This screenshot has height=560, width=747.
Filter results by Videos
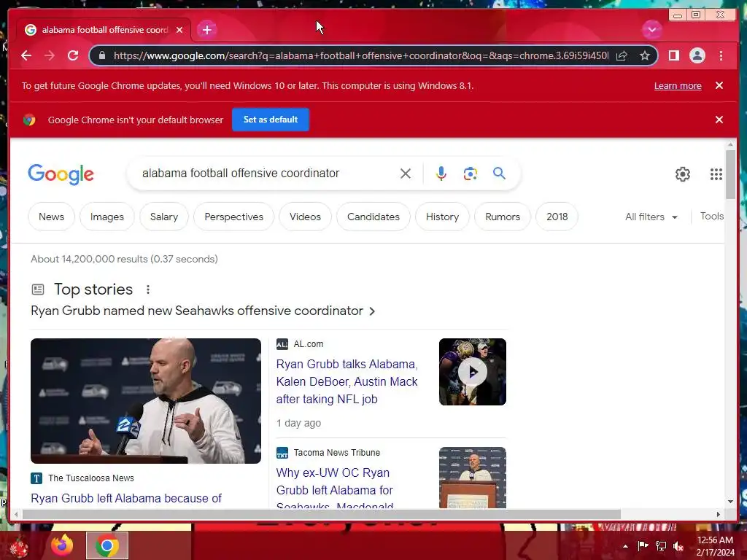pyautogui.click(x=305, y=217)
